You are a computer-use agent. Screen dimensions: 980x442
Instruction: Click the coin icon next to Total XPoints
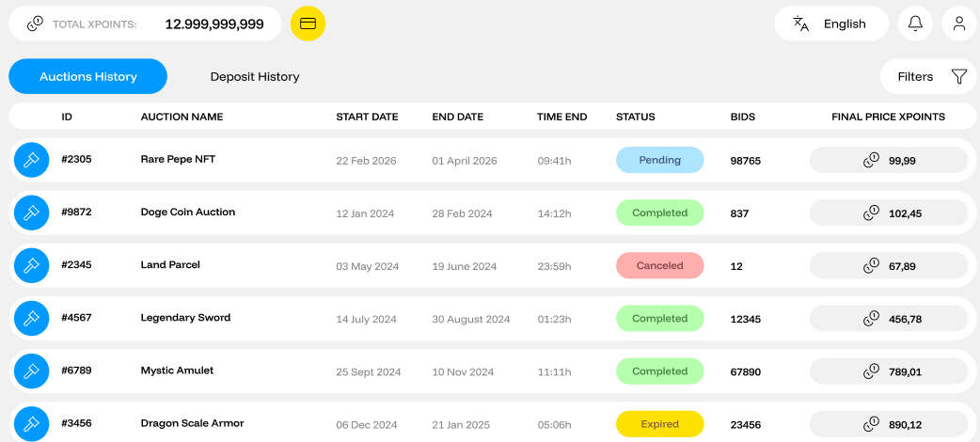[35, 24]
